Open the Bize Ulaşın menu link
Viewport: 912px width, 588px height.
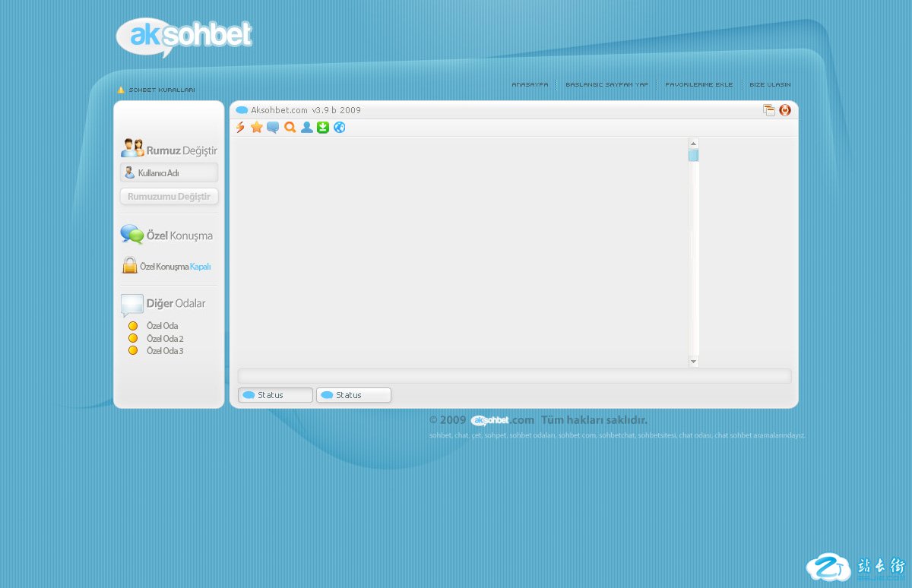[x=770, y=85]
